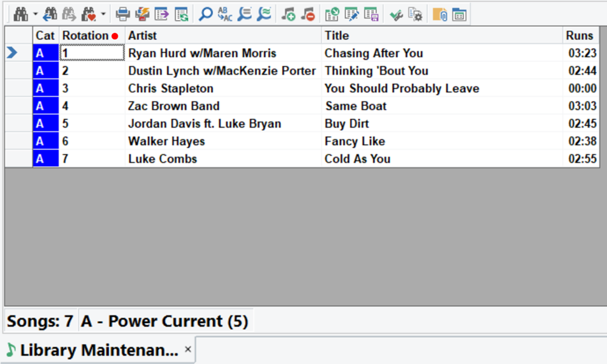Click the Print icon
This screenshot has width=607, height=364.
tap(123, 14)
